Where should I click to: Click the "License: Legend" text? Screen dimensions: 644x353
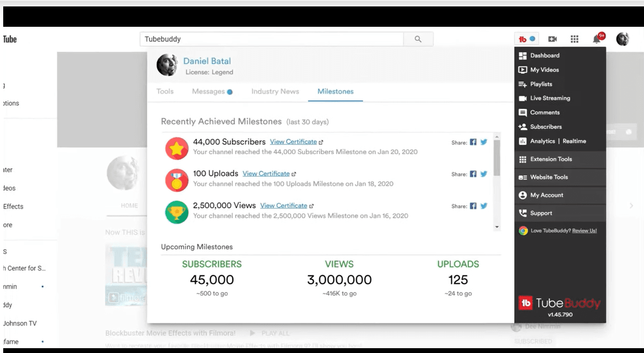click(209, 72)
